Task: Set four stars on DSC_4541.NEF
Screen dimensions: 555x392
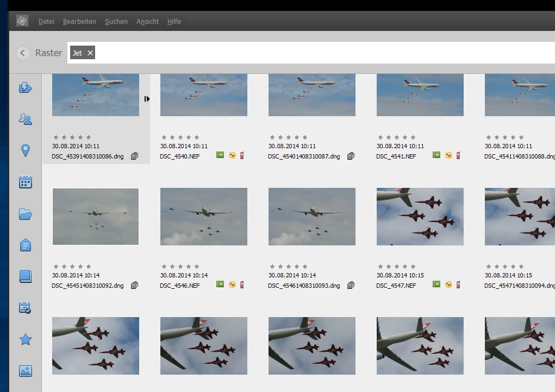Action: pyautogui.click(x=405, y=137)
